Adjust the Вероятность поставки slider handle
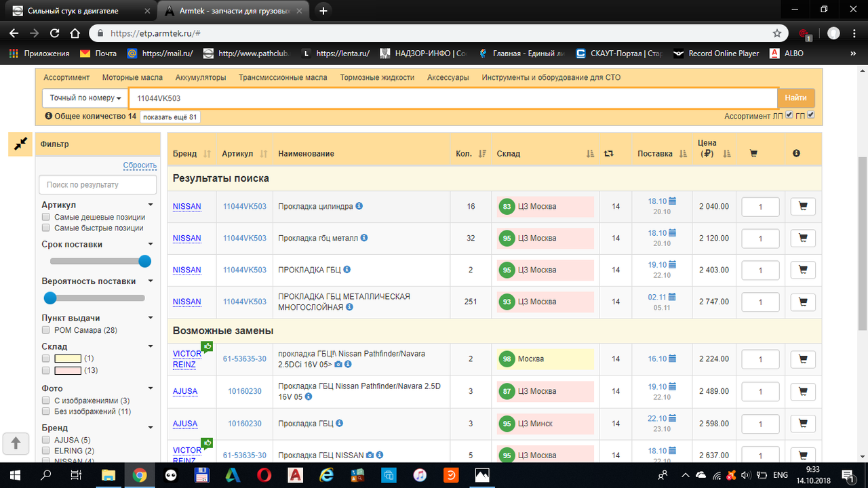This screenshot has height=488, width=868. pos(50,298)
